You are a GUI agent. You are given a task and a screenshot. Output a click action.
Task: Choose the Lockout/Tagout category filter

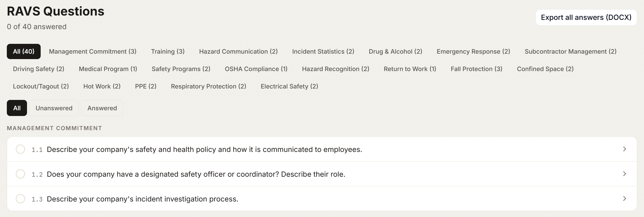(41, 86)
